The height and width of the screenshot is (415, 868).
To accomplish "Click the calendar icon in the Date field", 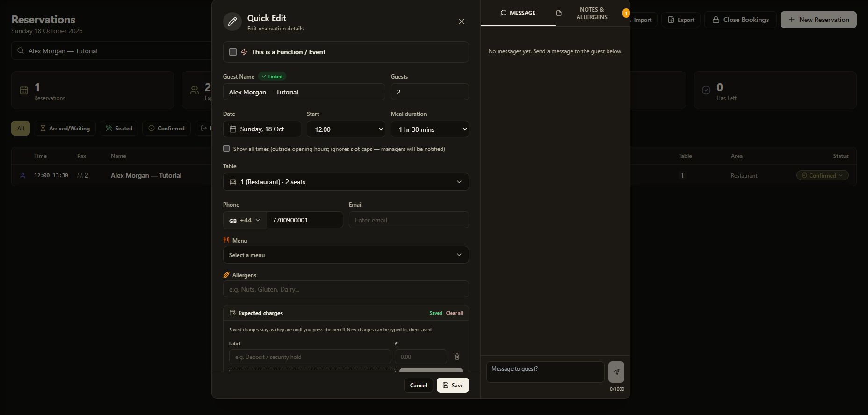I will click(233, 129).
